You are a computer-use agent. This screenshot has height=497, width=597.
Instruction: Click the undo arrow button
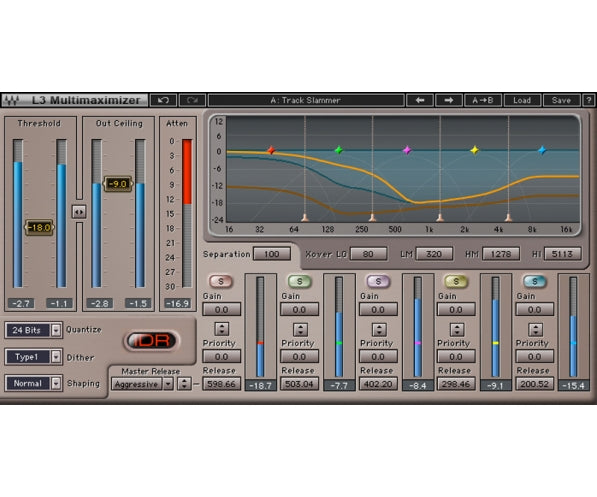tap(164, 100)
